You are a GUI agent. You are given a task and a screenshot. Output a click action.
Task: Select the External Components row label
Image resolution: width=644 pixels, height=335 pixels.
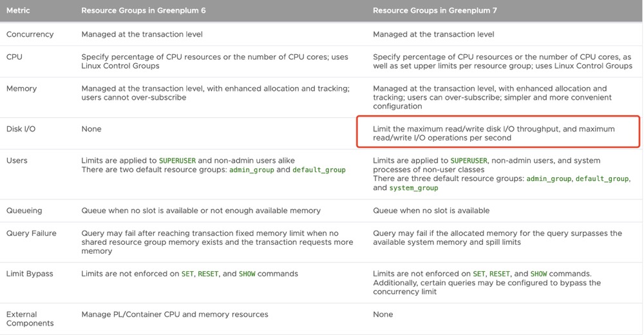(30, 319)
